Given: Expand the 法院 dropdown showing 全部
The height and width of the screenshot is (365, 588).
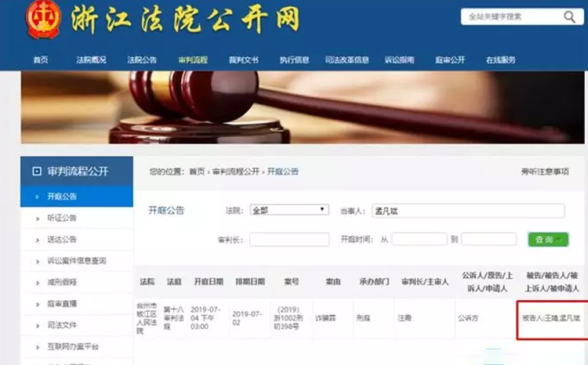Looking at the screenshot, I should [x=289, y=210].
